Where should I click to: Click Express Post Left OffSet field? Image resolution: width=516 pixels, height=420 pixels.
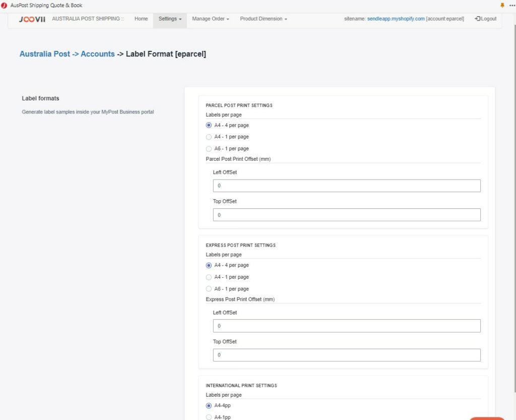pos(347,326)
